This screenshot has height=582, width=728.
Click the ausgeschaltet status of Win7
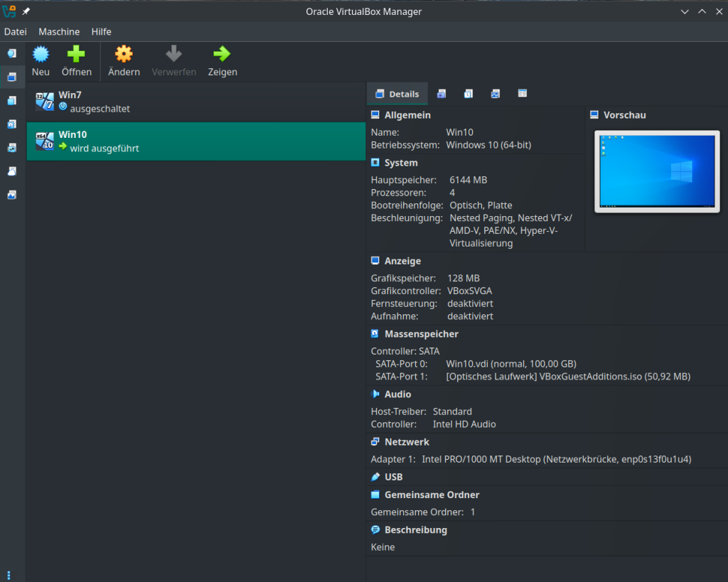point(100,109)
